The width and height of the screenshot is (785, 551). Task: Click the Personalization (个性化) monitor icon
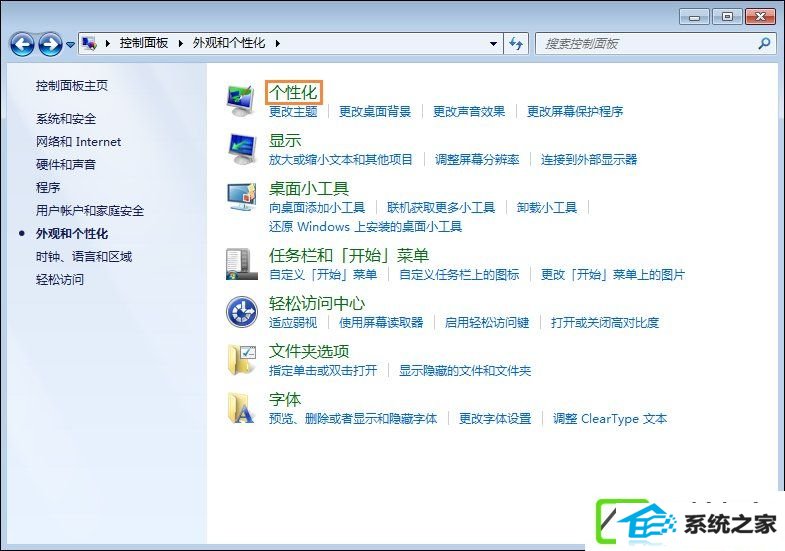(241, 100)
